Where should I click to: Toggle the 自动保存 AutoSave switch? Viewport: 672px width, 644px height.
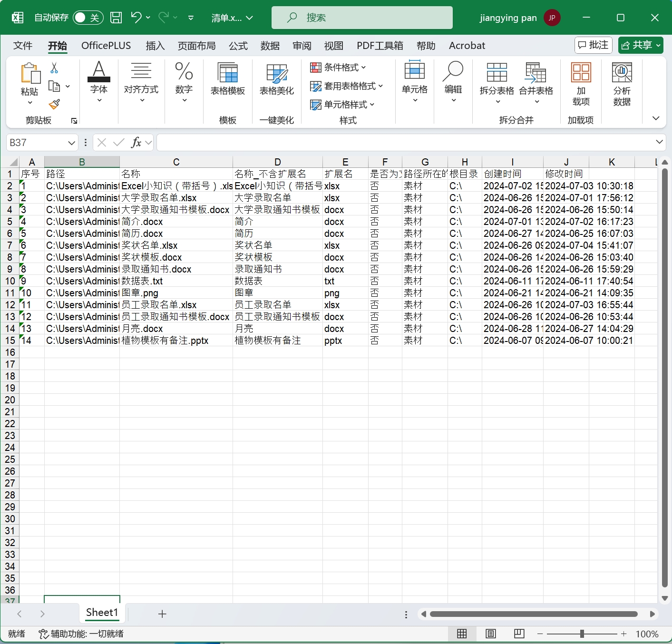pyautogui.click(x=88, y=18)
